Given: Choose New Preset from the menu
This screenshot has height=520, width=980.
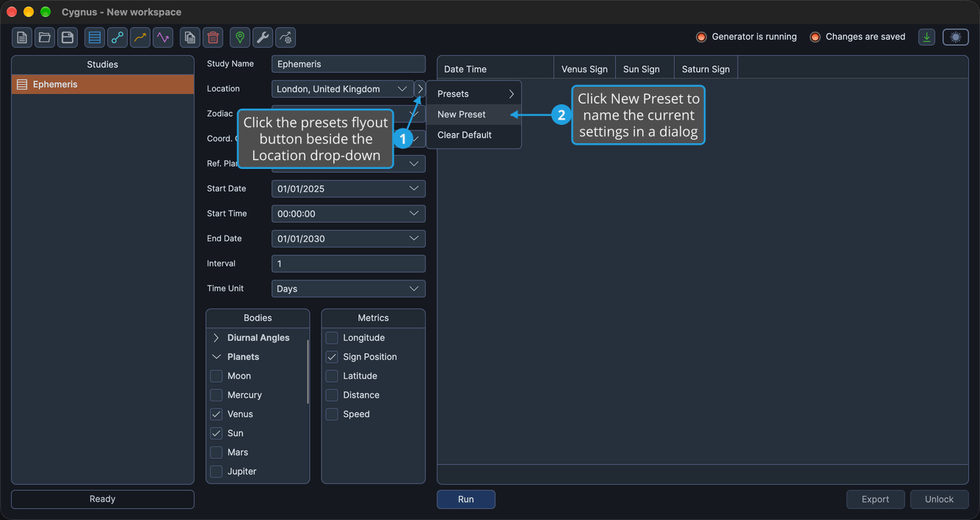Looking at the screenshot, I should (474, 115).
